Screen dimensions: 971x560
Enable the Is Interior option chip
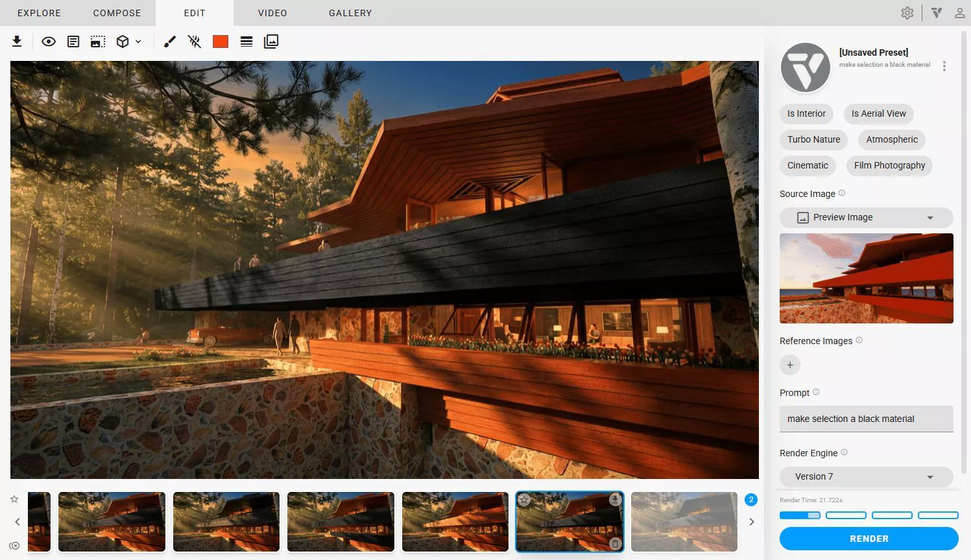pyautogui.click(x=806, y=113)
